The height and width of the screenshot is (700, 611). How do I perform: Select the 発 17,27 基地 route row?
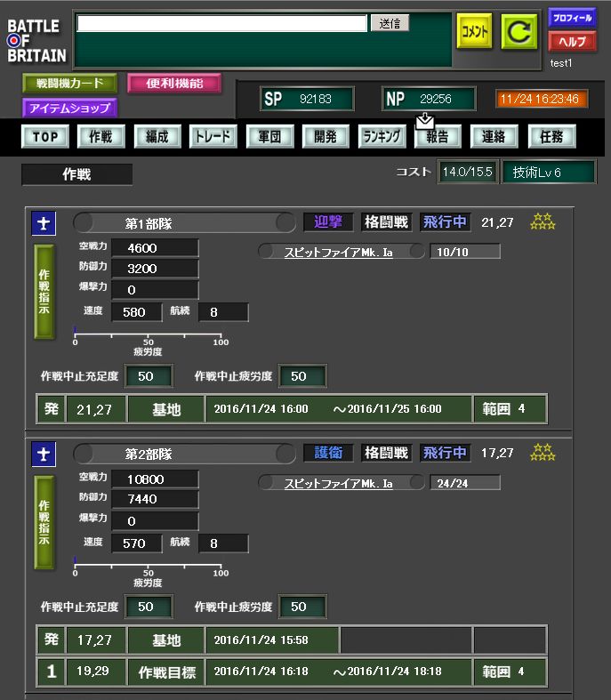[x=292, y=640]
